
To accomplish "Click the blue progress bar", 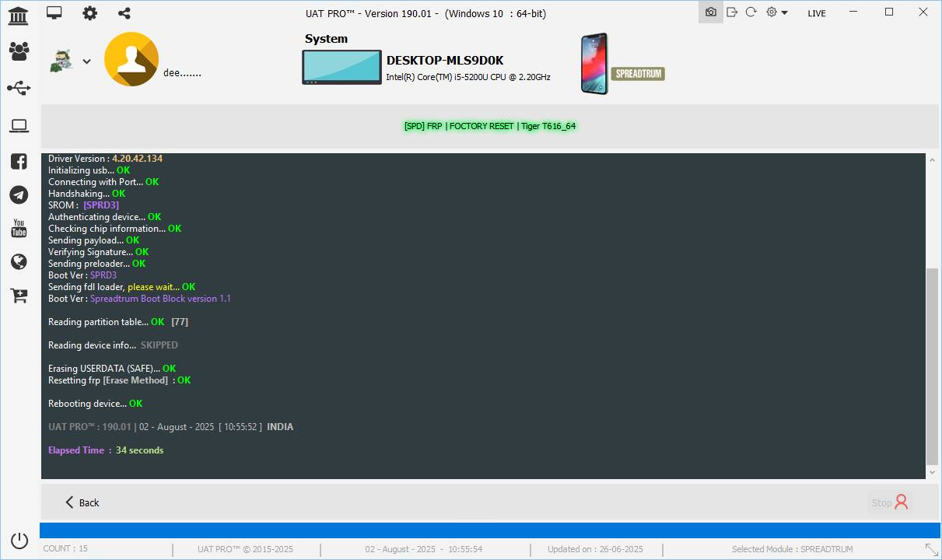I will (489, 530).
